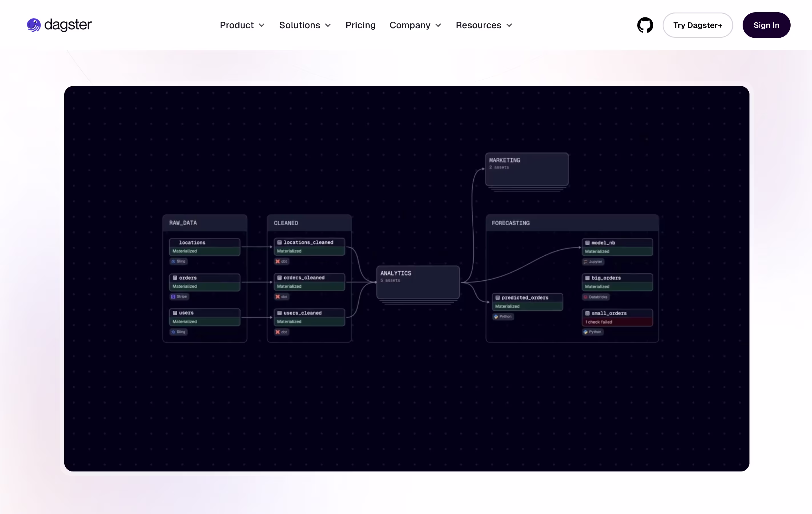Click the Sign In button
Image resolution: width=812 pixels, height=514 pixels.
click(x=766, y=25)
